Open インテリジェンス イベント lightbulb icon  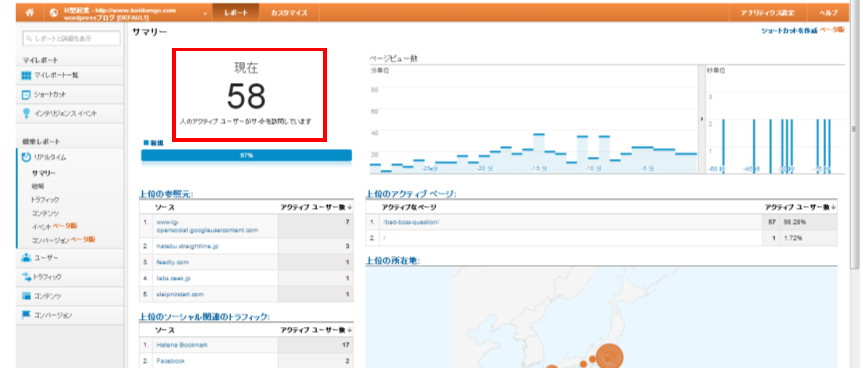pyautogui.click(x=25, y=113)
